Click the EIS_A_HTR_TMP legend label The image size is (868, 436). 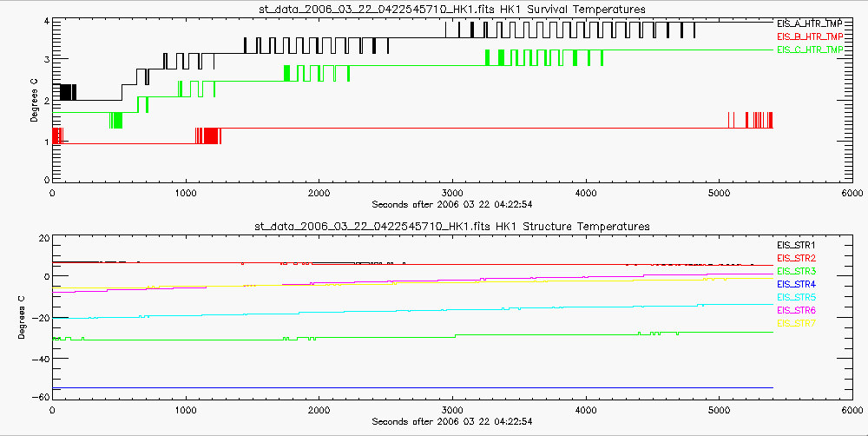tap(810, 23)
